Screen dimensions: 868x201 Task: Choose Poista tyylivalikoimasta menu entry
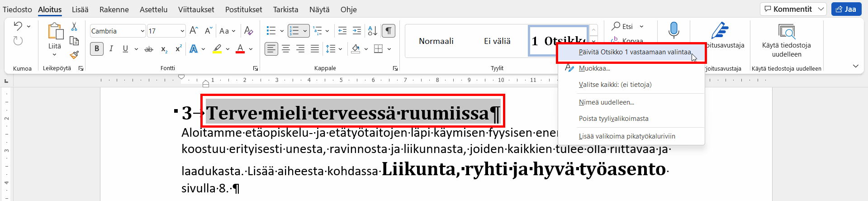point(631,119)
